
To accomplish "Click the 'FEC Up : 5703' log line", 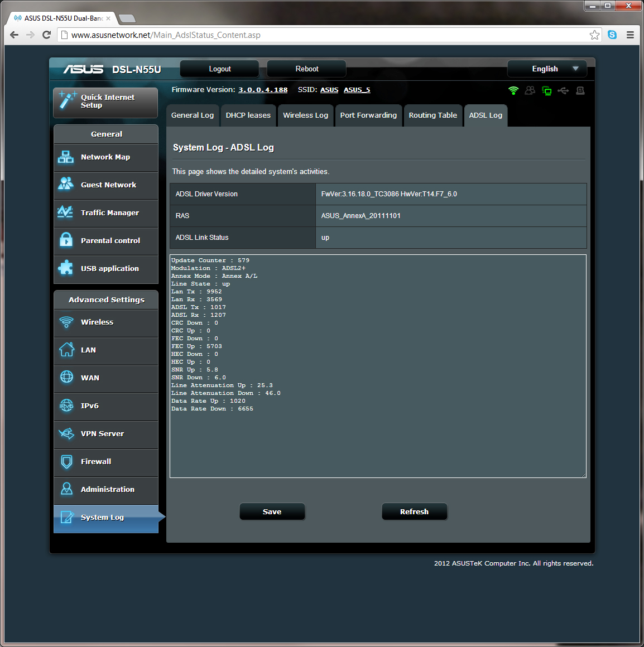I will point(196,346).
